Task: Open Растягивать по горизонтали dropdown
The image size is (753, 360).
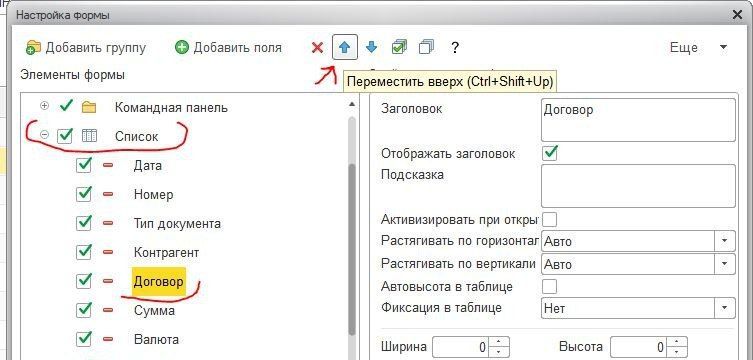Action: pos(724,240)
